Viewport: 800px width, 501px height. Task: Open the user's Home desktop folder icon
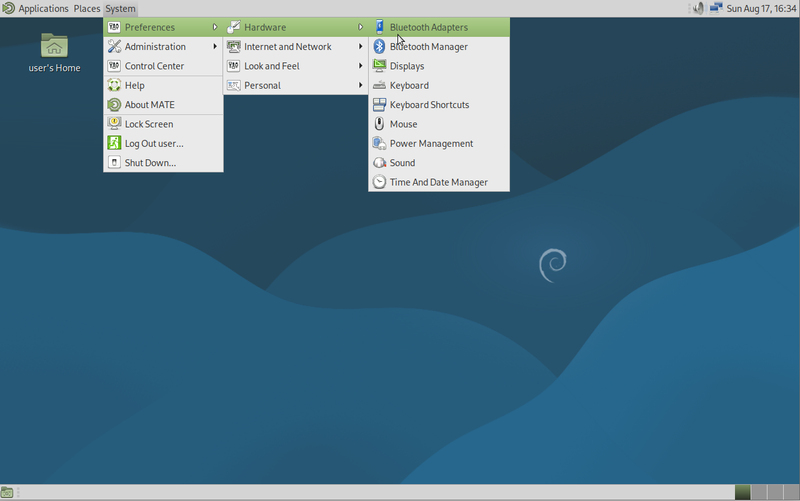[54, 46]
